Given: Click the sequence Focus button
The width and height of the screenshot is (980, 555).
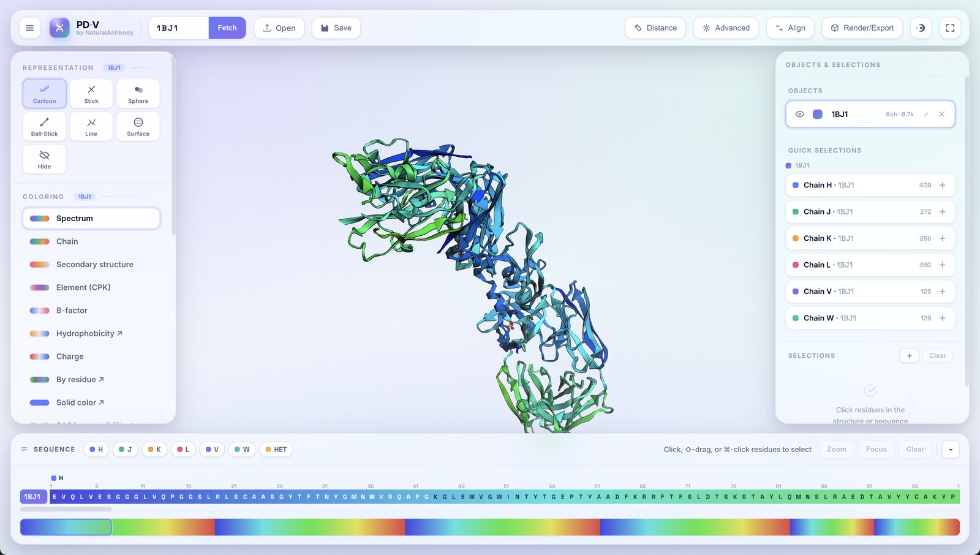Looking at the screenshot, I should coord(876,450).
